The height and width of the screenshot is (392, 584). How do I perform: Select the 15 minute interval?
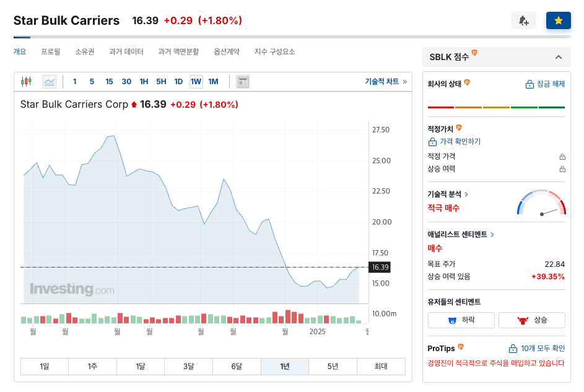coord(109,82)
